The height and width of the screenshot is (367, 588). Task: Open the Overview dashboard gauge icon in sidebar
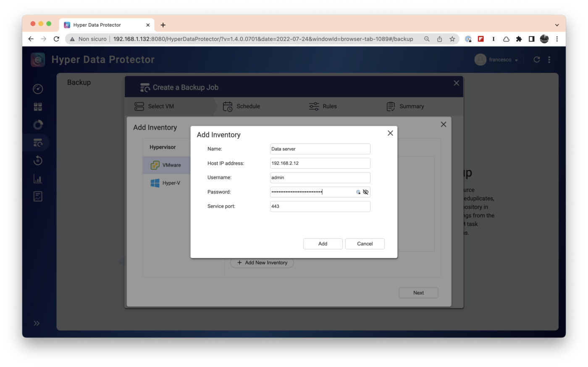click(38, 89)
